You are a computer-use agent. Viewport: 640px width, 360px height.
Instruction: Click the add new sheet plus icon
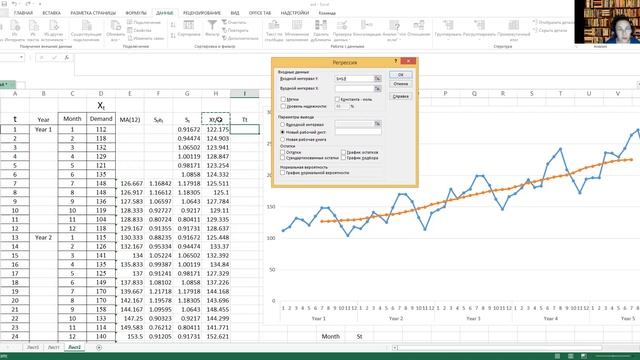[x=99, y=347]
